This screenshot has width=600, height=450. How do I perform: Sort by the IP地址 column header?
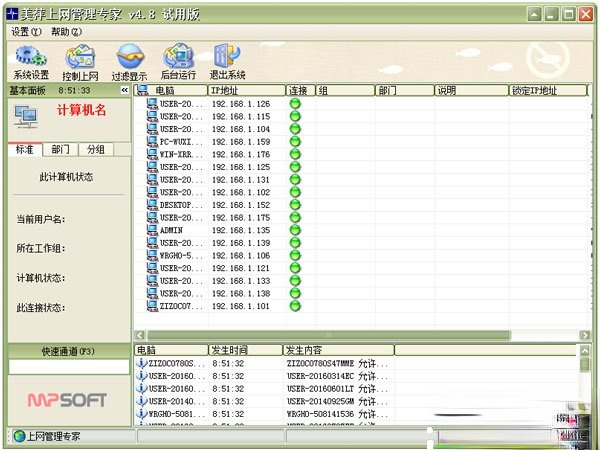[x=245, y=90]
